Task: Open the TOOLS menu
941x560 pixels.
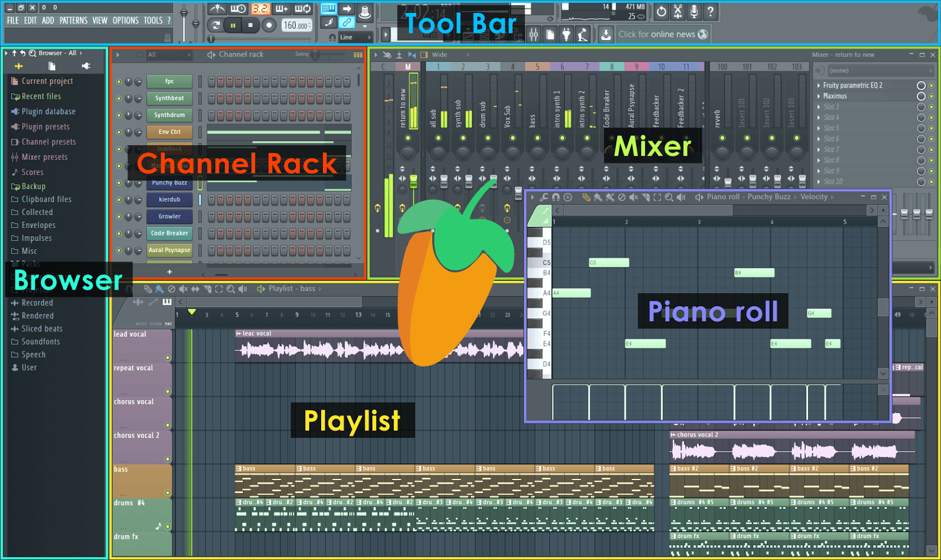Action: click(x=154, y=21)
